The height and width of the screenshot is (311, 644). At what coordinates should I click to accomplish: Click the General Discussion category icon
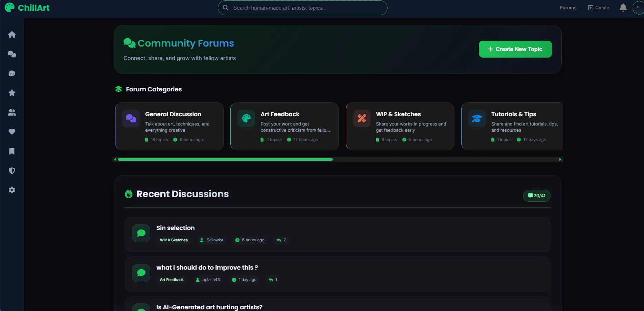(x=131, y=118)
